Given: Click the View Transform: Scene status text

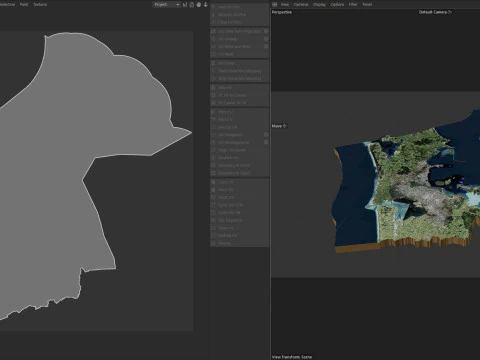Looking at the screenshot, I should (292, 357).
